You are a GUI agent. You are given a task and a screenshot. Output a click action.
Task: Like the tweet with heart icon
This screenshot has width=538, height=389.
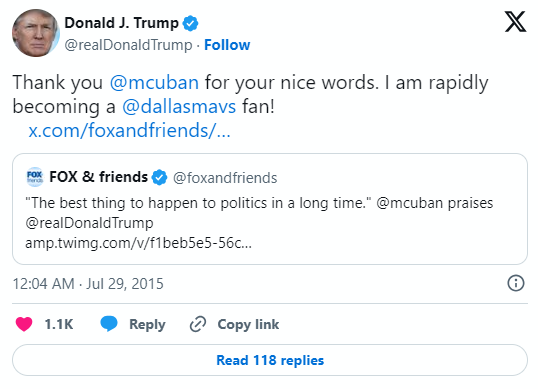24,324
